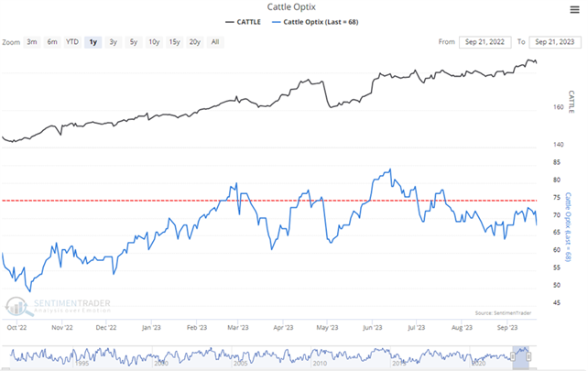
Task: Select the 3m zoom range
Action: coord(32,42)
